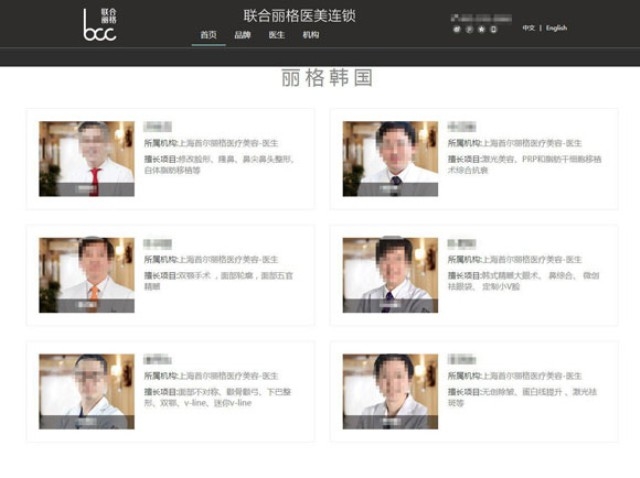Click the doctor name above 修改脸形、隆鼻 card text
This screenshot has height=478, width=640.
pos(158,127)
